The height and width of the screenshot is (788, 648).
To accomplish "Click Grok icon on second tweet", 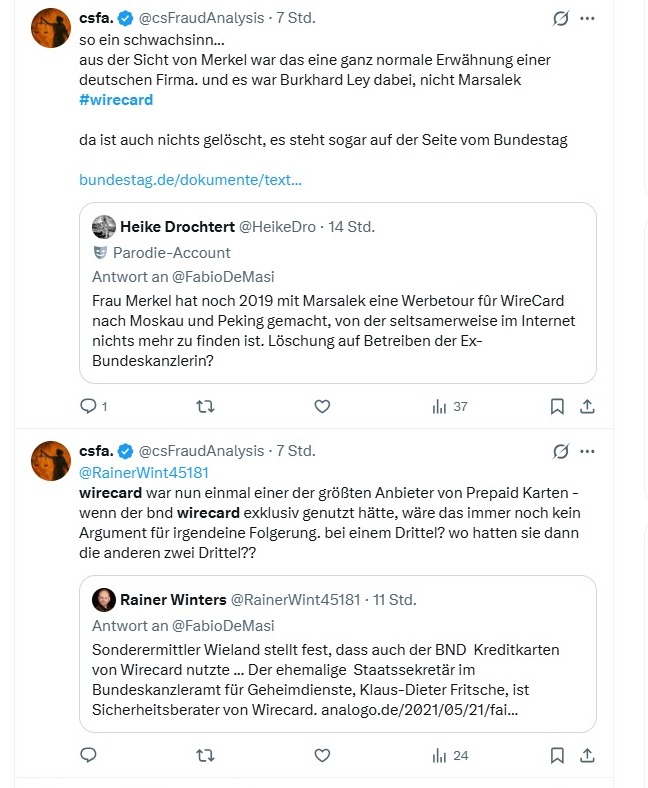I will 561,450.
